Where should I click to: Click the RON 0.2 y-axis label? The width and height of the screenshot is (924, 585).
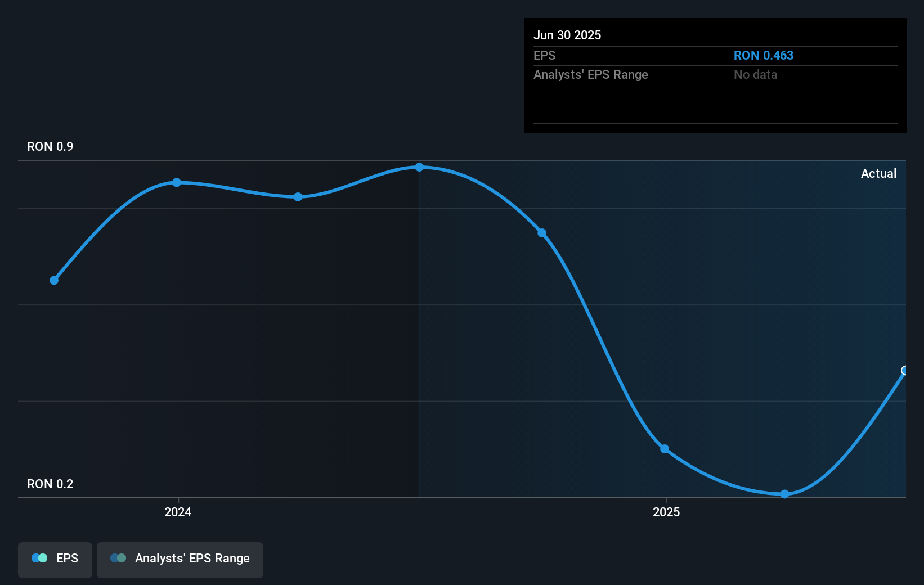[x=50, y=484]
